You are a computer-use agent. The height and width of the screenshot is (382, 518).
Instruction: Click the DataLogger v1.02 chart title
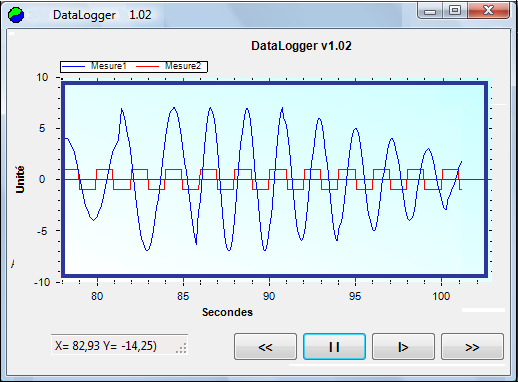301,46
